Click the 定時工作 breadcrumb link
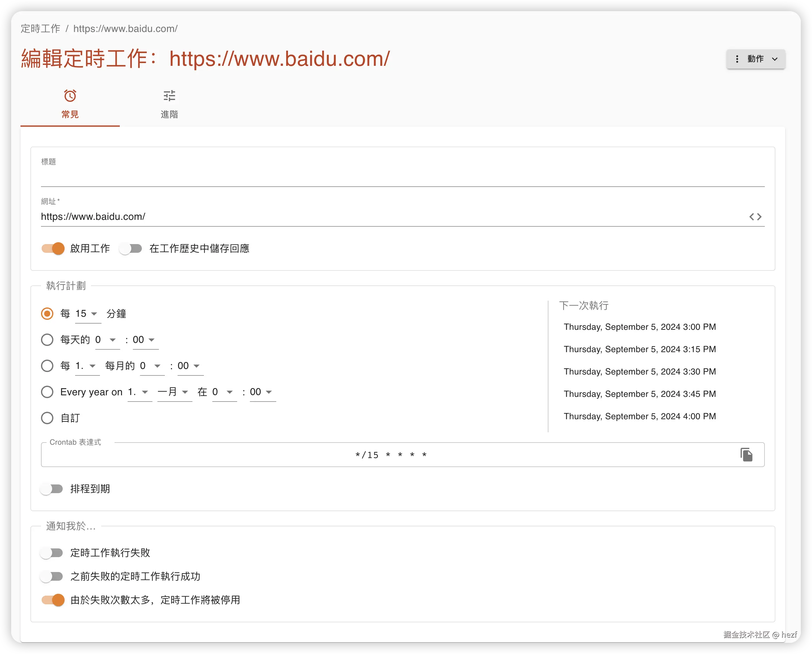 coord(40,29)
